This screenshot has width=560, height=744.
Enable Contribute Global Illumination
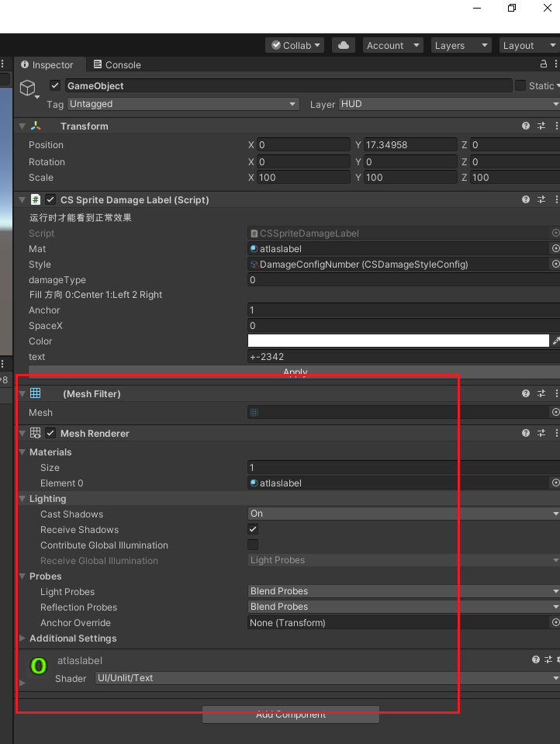coord(253,545)
